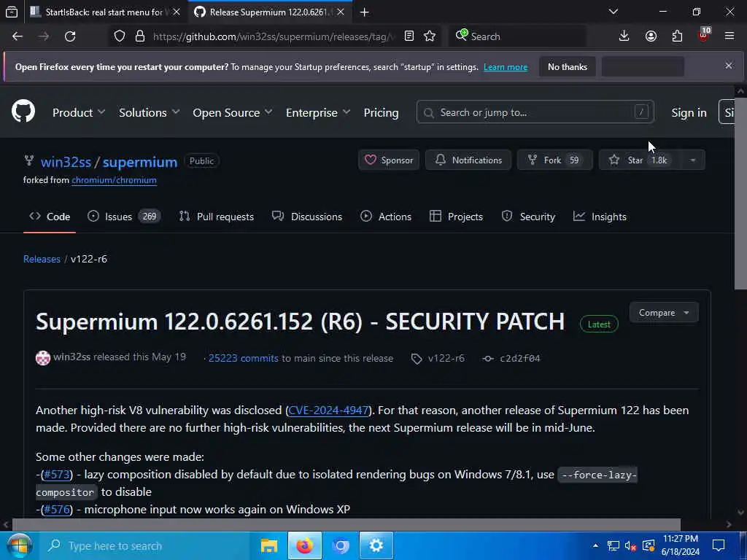
Task: Expand Product menu on GitHub
Action: [x=79, y=112]
